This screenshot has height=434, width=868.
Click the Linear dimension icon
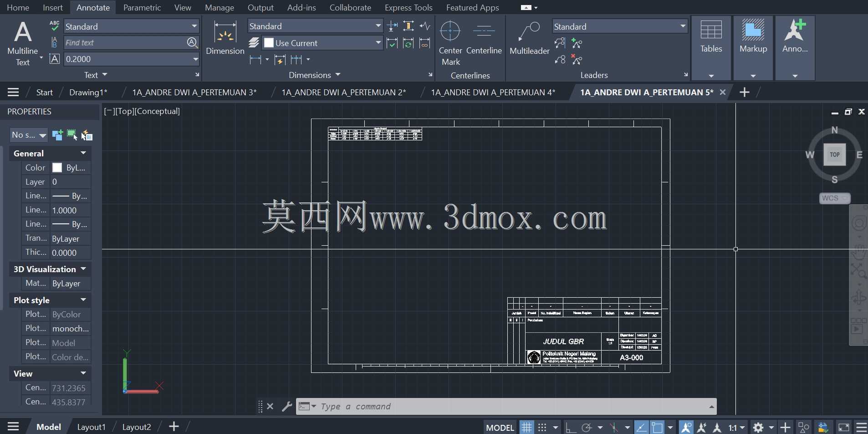click(x=255, y=59)
